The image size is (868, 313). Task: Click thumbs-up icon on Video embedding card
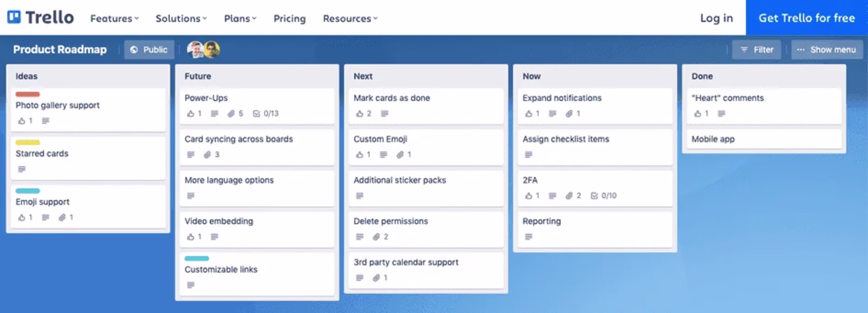pyautogui.click(x=191, y=237)
